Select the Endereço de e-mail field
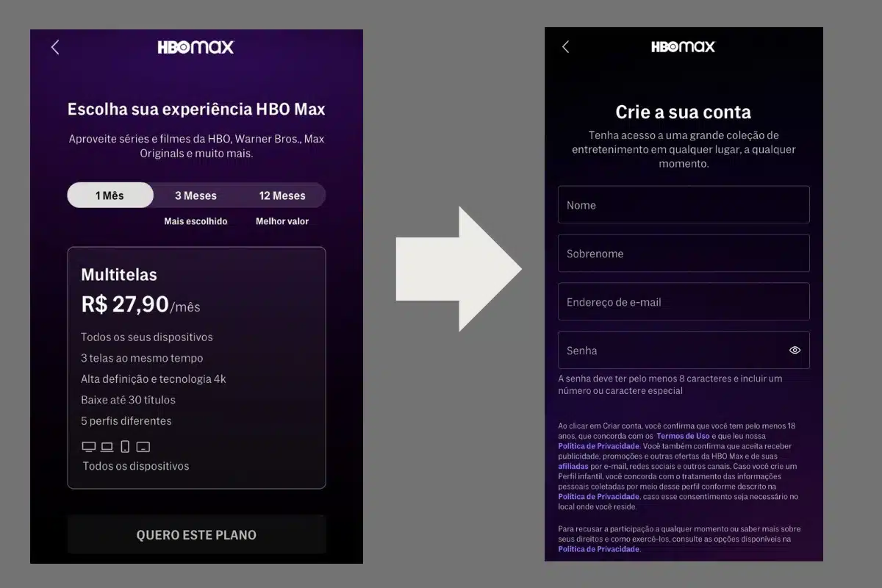The image size is (882, 588). click(x=683, y=302)
